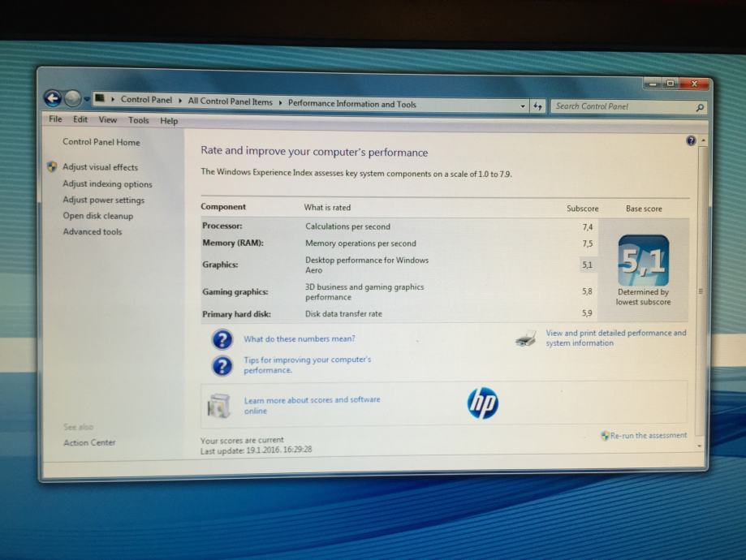
Task: Open the File menu
Action: coord(55,119)
